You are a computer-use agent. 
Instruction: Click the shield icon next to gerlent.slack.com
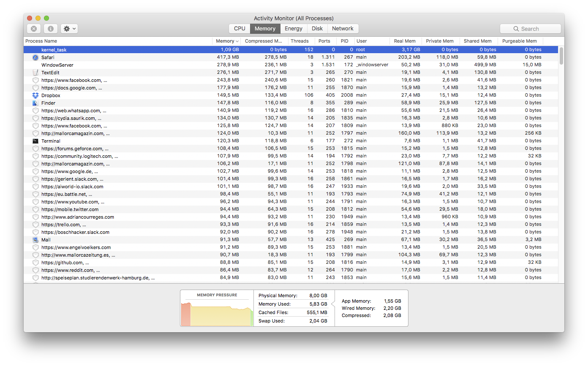35,179
